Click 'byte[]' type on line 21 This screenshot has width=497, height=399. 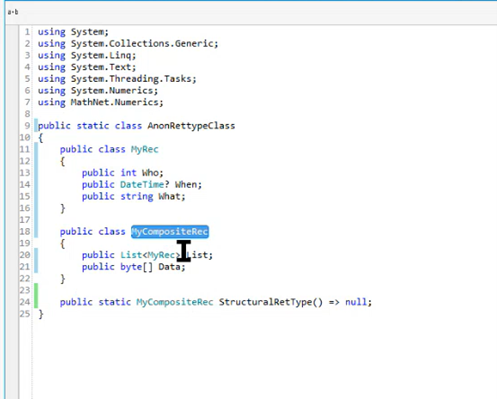pyautogui.click(x=136, y=267)
